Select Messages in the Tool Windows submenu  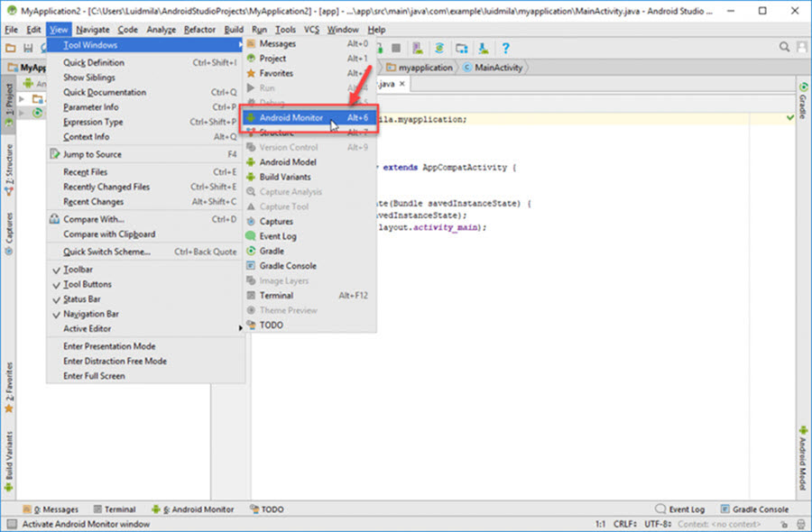pyautogui.click(x=309, y=44)
